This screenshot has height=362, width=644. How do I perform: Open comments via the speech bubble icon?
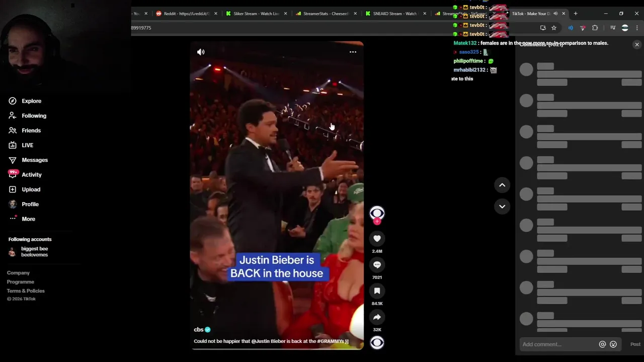click(x=377, y=264)
